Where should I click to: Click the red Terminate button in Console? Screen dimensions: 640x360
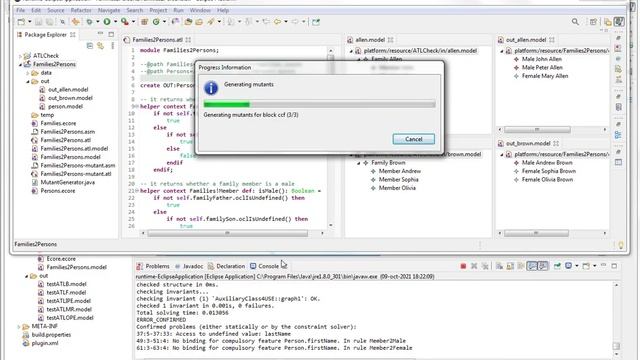click(463, 266)
